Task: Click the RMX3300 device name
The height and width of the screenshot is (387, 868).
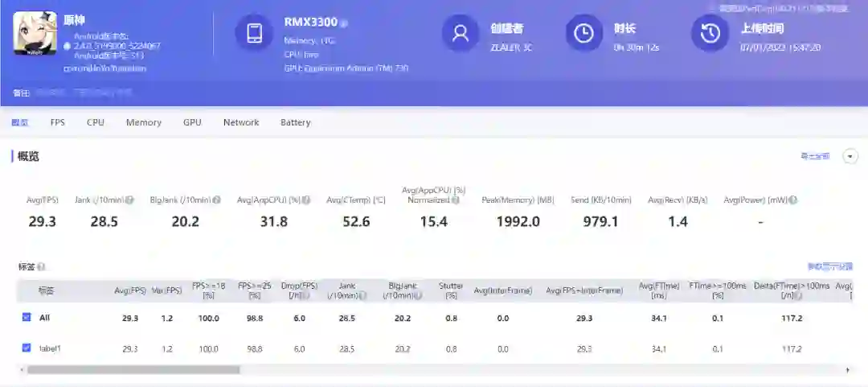Action: coord(310,23)
